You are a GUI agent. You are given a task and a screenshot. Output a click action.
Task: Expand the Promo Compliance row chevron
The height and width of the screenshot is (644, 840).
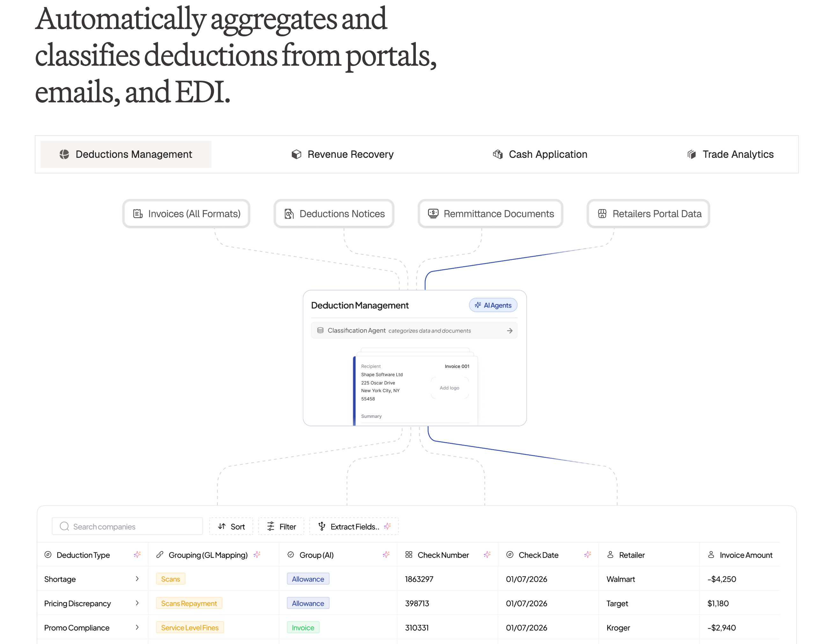click(137, 627)
